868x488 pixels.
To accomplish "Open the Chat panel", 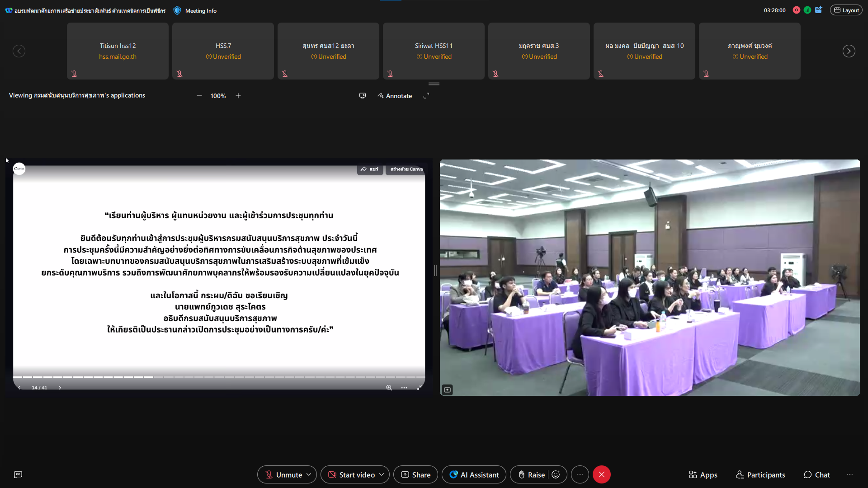I will pyautogui.click(x=816, y=474).
